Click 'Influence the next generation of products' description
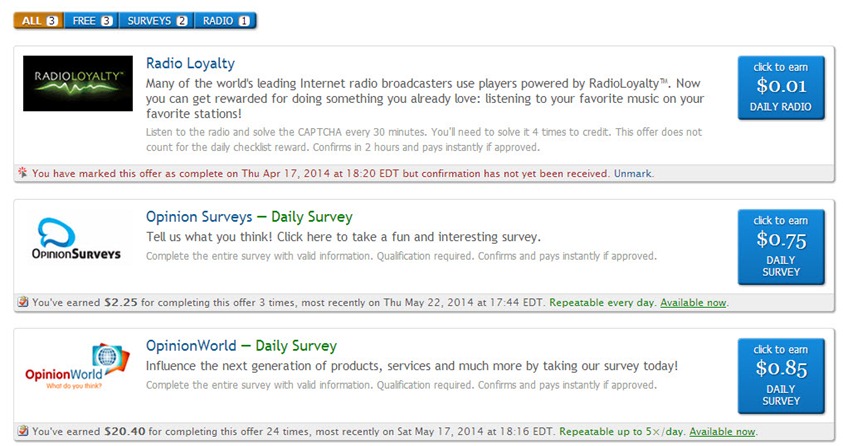843x446 pixels. (x=412, y=366)
